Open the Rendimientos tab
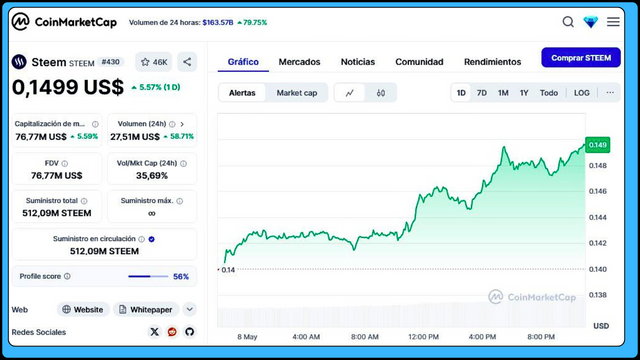 tap(492, 62)
